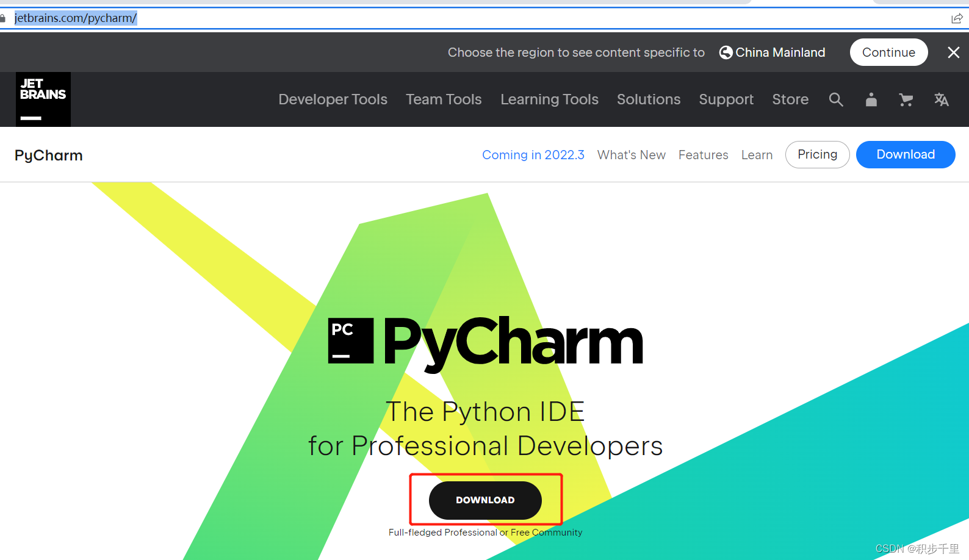Click the China Mainland globe icon

pos(726,52)
